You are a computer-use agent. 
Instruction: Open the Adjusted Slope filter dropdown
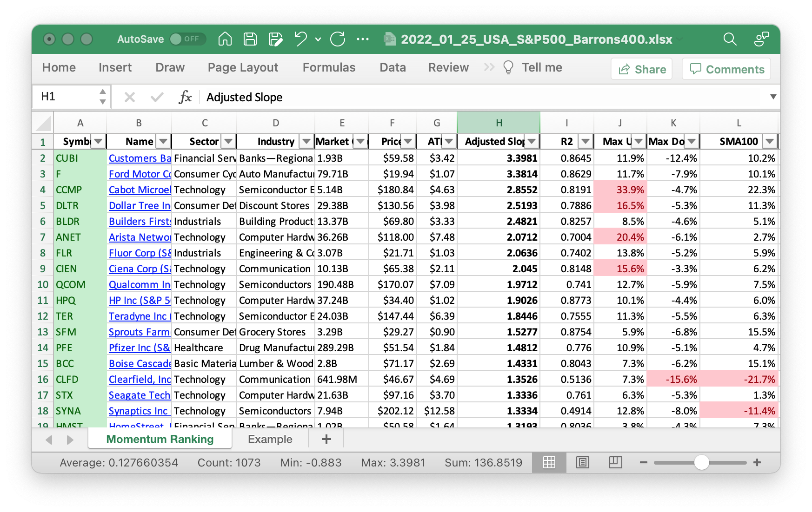pos(532,141)
